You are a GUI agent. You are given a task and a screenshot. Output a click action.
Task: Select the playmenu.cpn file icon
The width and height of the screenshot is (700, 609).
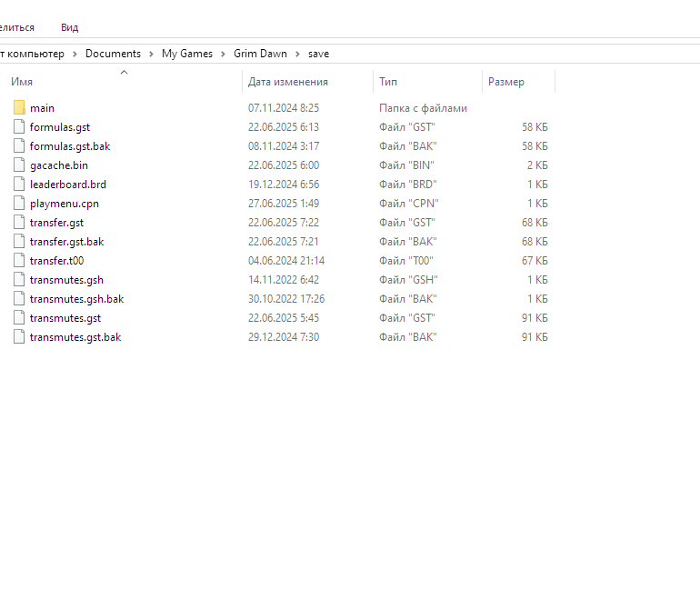tap(19, 203)
